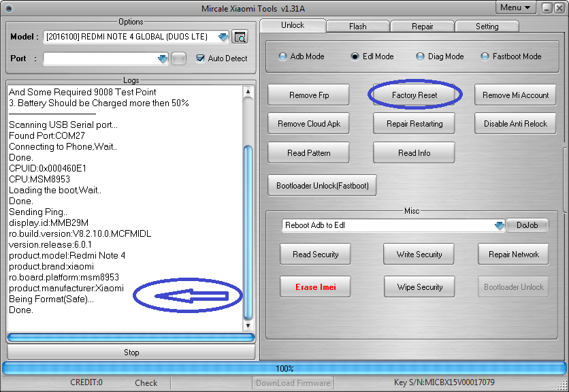This screenshot has height=392, width=569.
Task: Click the Check credit button
Action: tap(146, 383)
